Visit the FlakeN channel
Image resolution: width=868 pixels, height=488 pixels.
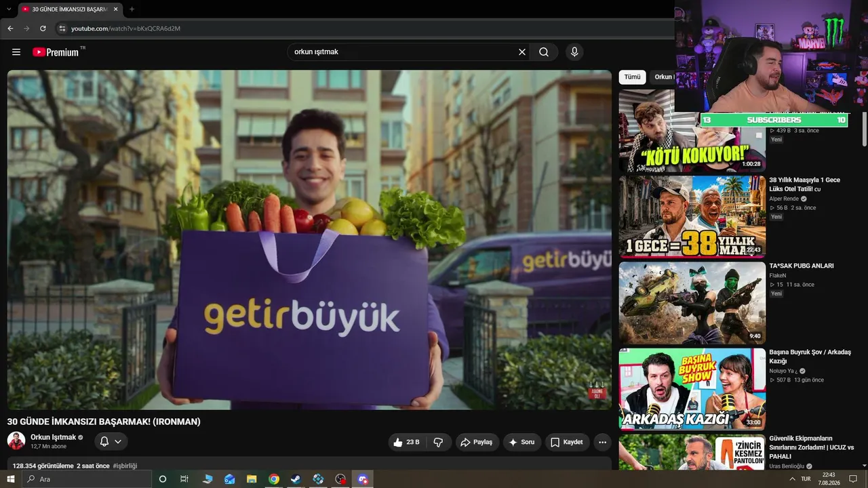coord(778,276)
